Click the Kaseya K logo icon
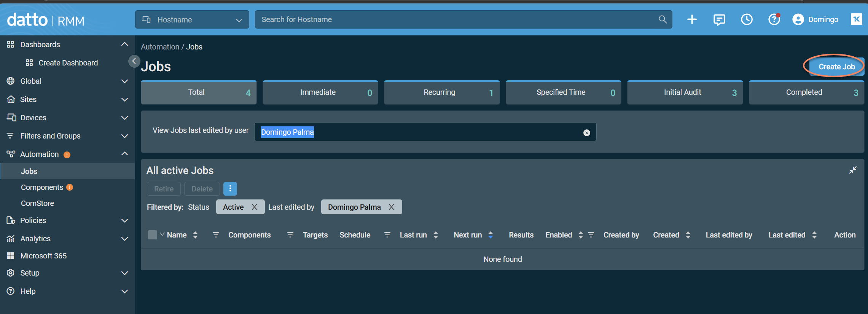This screenshot has width=868, height=314. click(857, 19)
